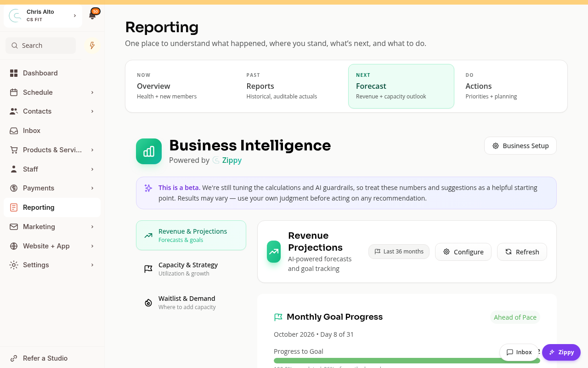Open the Chris Alto account switcher
Viewport: 588px width, 368px height.
pos(43,16)
